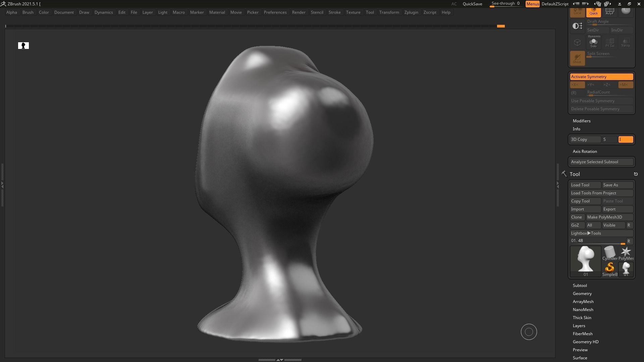
Task: Toggle radial symmetry (R) button
Action: coord(577,93)
